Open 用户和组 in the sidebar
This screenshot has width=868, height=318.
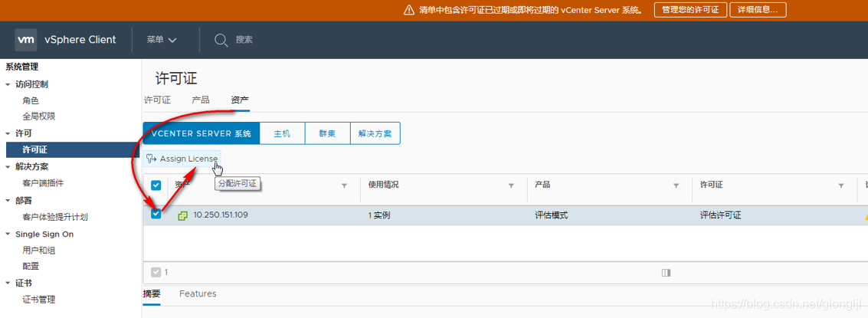[x=39, y=251]
